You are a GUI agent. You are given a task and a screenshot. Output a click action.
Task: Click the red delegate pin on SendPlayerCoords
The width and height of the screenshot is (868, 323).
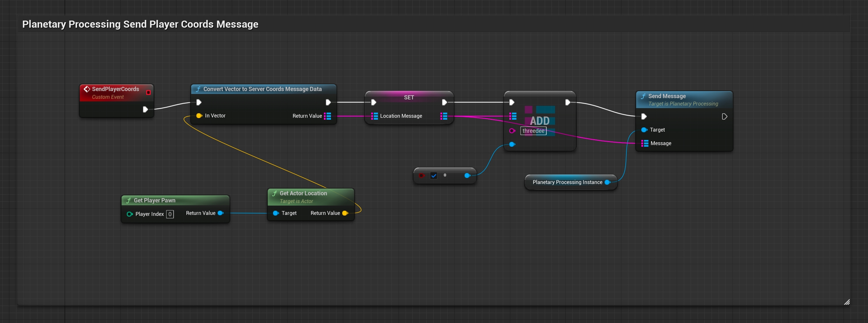pyautogui.click(x=148, y=93)
